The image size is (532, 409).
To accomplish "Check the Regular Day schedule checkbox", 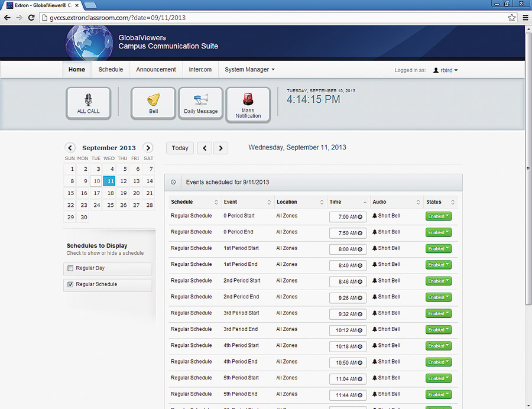I will coord(70,268).
